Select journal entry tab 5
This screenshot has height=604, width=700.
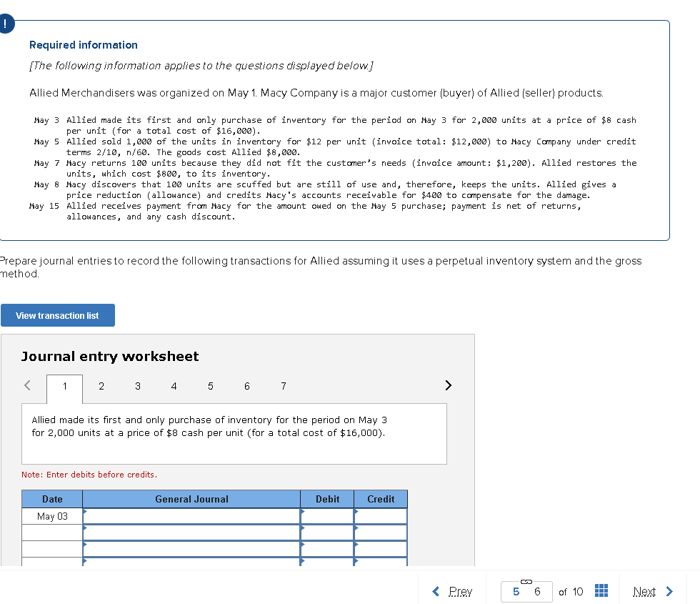point(210,387)
